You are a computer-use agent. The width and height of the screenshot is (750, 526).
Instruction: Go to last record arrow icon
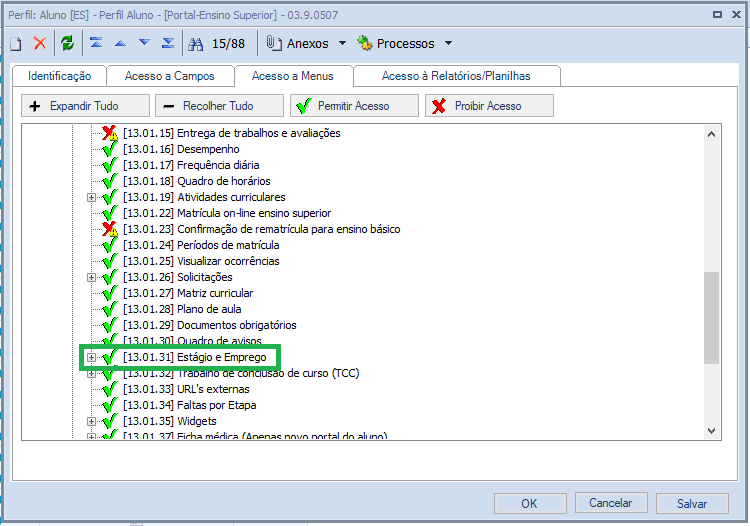pyautogui.click(x=168, y=44)
